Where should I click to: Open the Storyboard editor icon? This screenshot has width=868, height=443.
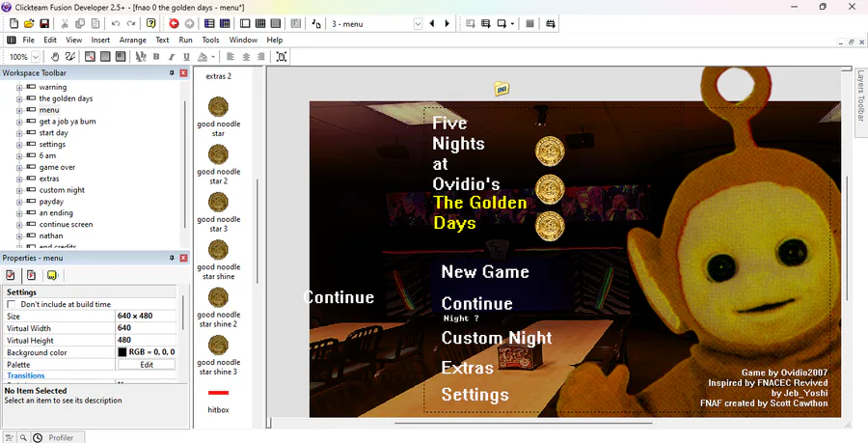[209, 24]
